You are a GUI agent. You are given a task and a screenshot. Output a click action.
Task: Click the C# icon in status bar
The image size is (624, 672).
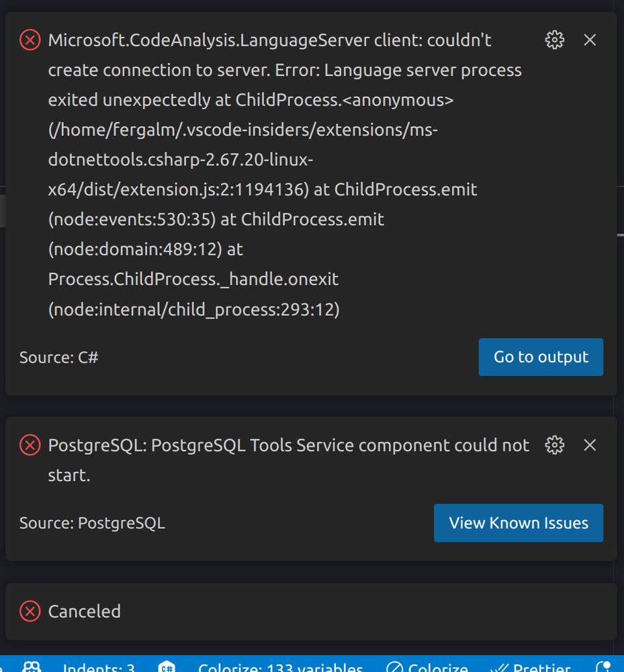coord(167,667)
